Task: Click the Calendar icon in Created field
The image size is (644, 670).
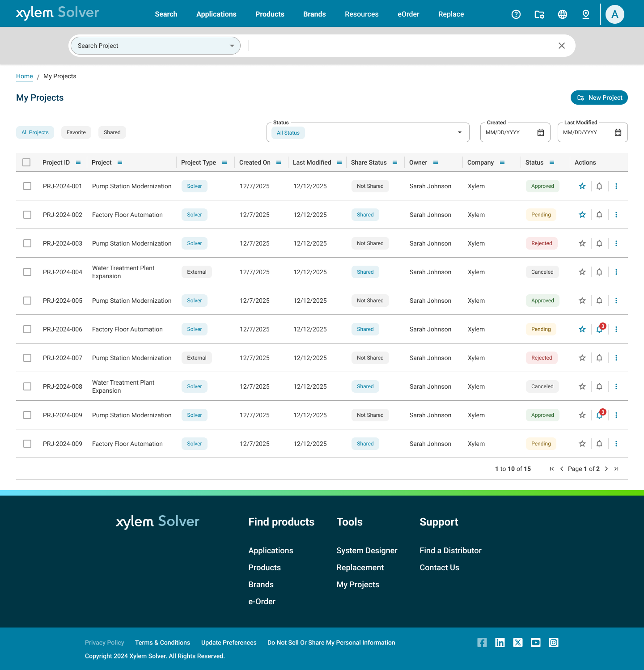Action: pyautogui.click(x=540, y=132)
